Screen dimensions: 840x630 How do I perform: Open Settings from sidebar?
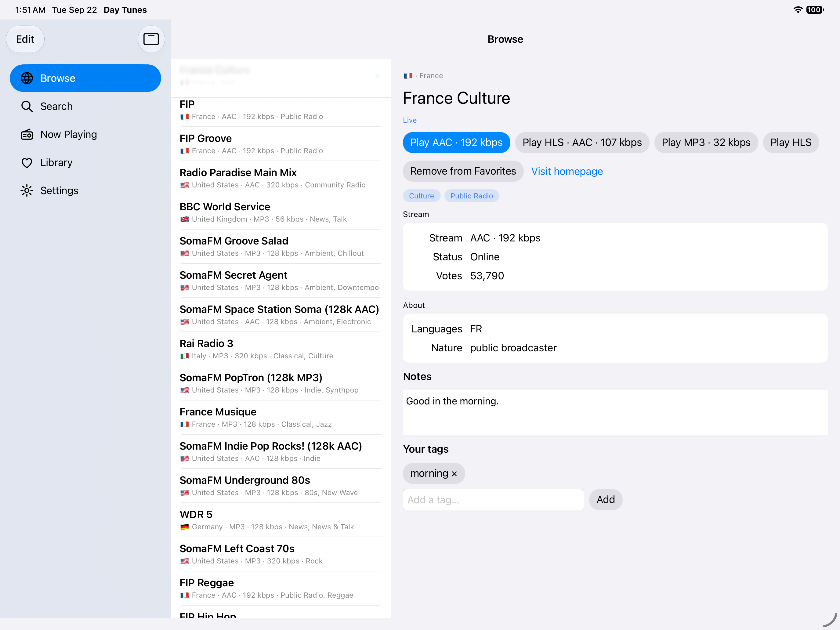(85, 191)
